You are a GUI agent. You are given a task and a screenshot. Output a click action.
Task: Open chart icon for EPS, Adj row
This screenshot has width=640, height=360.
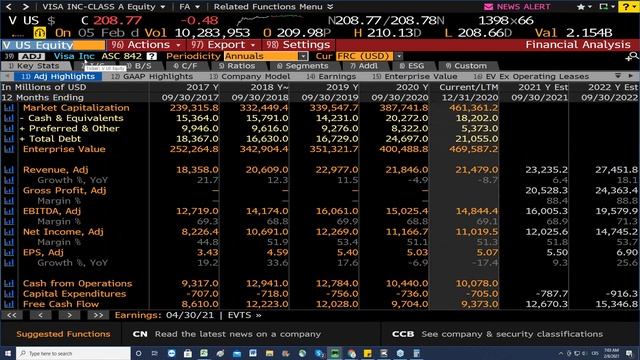click(9, 252)
